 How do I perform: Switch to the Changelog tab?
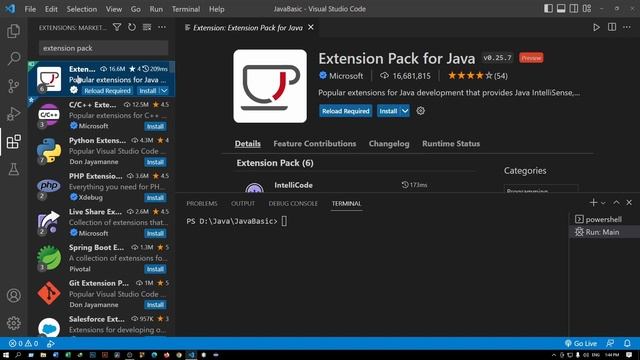(389, 144)
